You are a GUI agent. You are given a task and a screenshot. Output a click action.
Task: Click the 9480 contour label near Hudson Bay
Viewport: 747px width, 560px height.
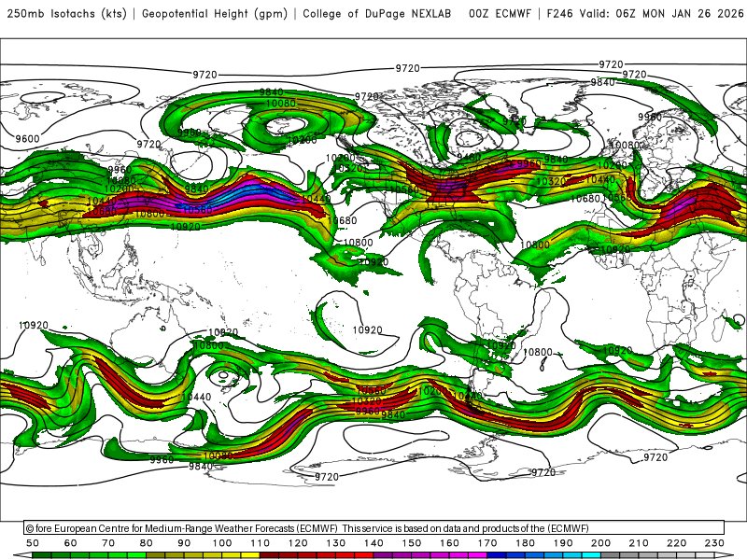pyautogui.click(x=469, y=157)
